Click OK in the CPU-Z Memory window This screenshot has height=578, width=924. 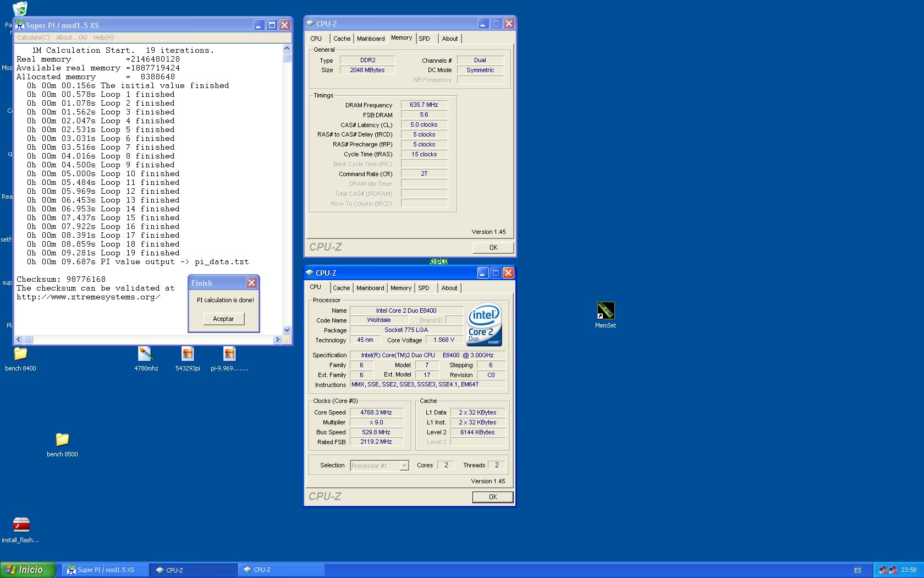pyautogui.click(x=493, y=248)
